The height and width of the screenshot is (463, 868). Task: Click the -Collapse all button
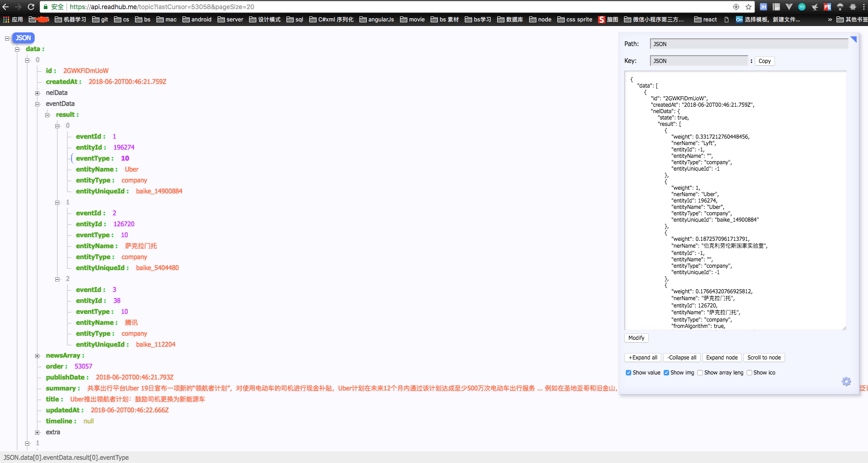[681, 358]
